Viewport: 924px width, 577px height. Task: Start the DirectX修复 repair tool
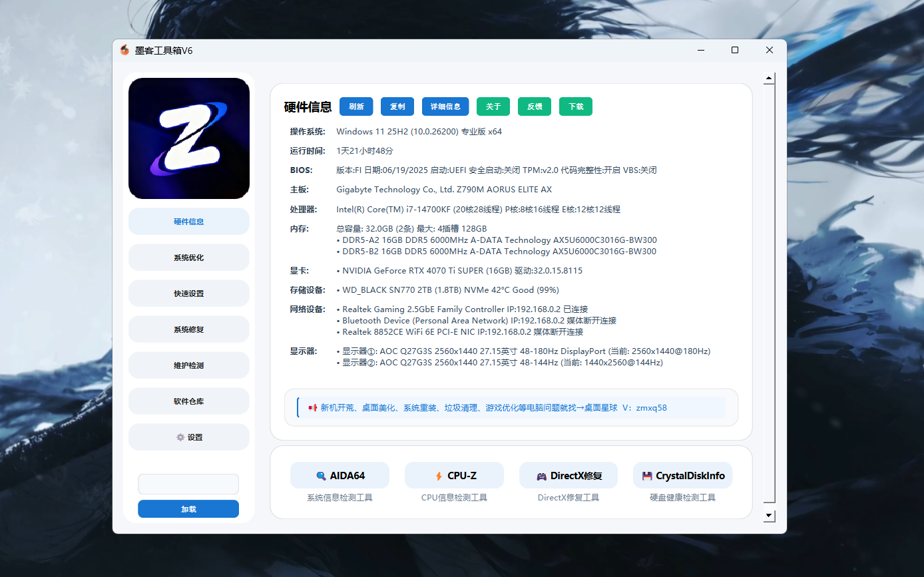pyautogui.click(x=568, y=475)
